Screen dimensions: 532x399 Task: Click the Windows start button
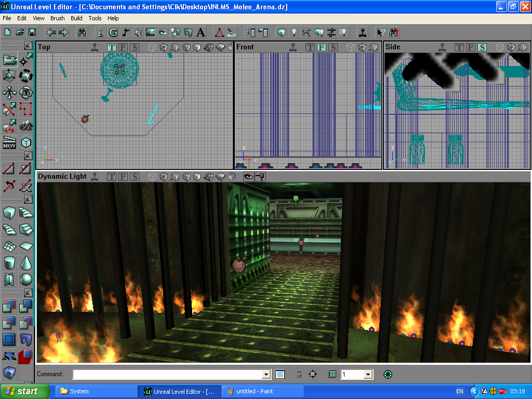(24, 391)
